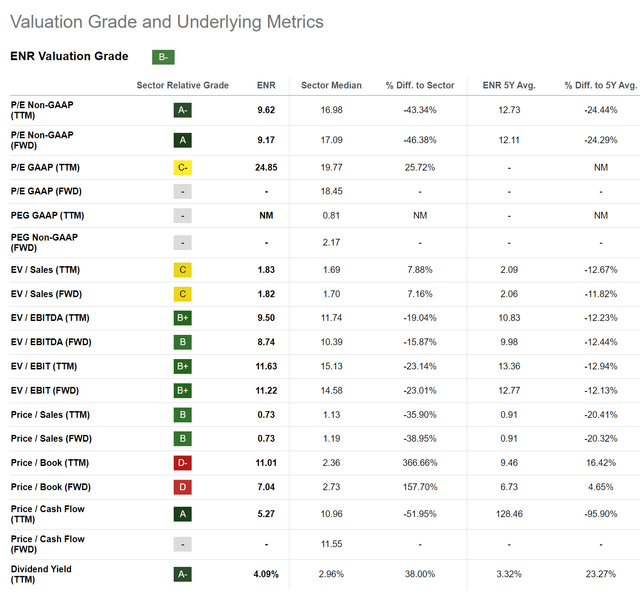Click the ENR Valuation Grade label

[69, 56]
